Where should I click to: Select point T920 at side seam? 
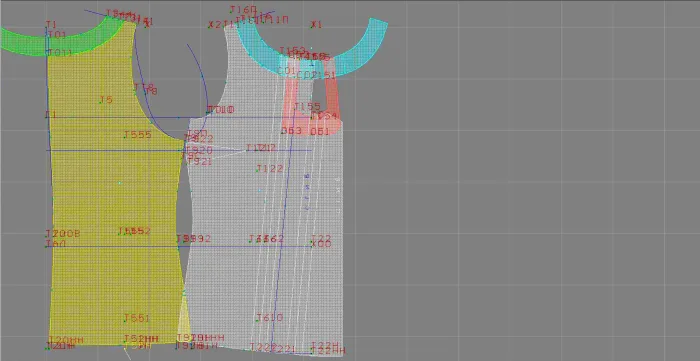[x=199, y=150]
